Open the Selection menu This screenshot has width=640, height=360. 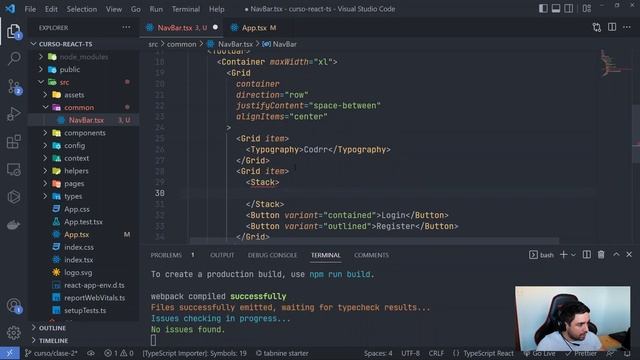click(x=82, y=9)
